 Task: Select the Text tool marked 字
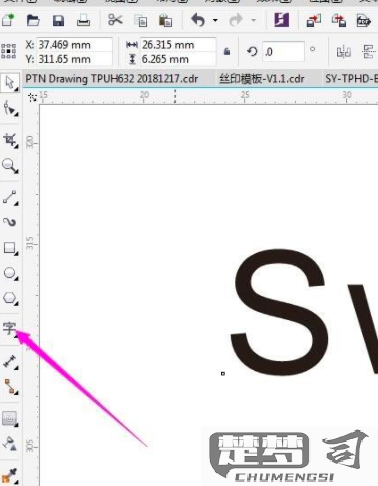point(9,329)
